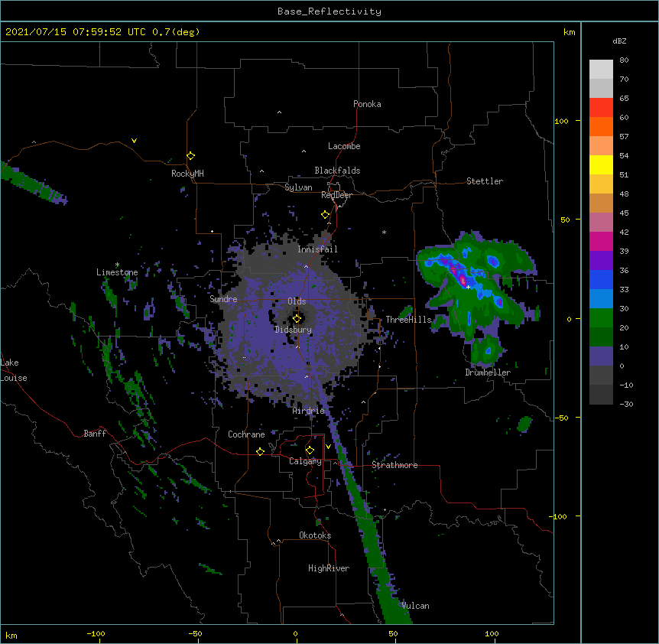The height and width of the screenshot is (644, 659).
Task: Click the pink 42–45 dBZ legend swatch
Action: pos(601,222)
